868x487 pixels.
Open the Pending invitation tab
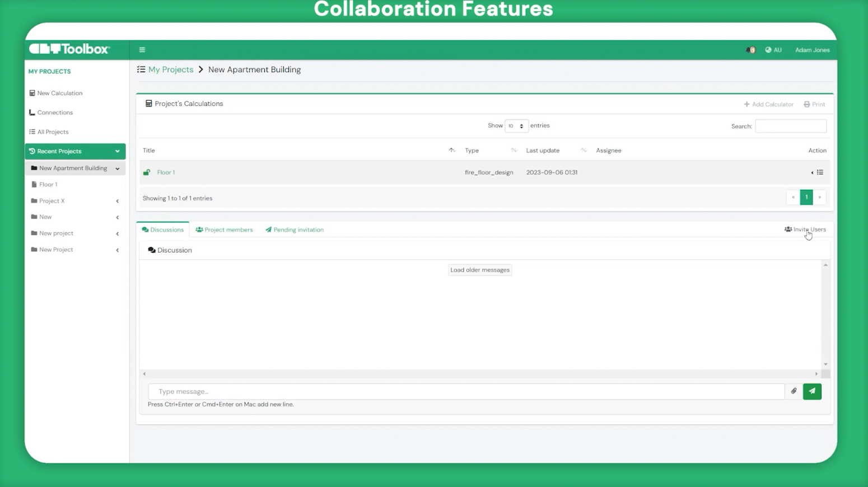tap(294, 230)
